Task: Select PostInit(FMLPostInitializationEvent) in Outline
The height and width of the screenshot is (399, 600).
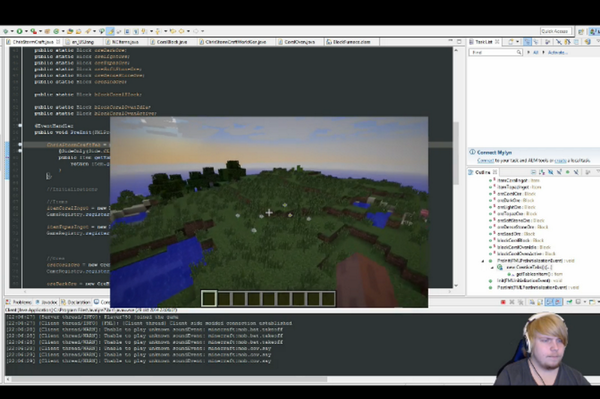Action: pos(538,287)
